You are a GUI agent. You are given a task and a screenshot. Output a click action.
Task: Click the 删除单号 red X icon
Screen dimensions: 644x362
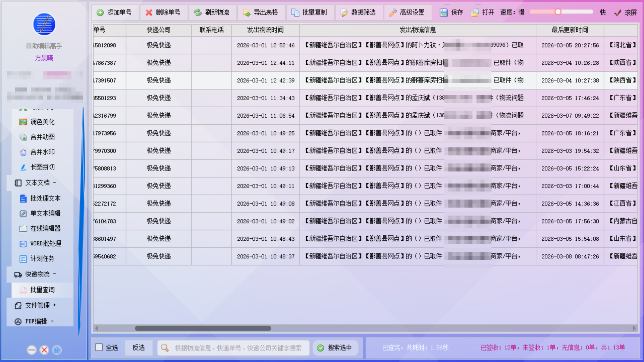[x=149, y=13]
